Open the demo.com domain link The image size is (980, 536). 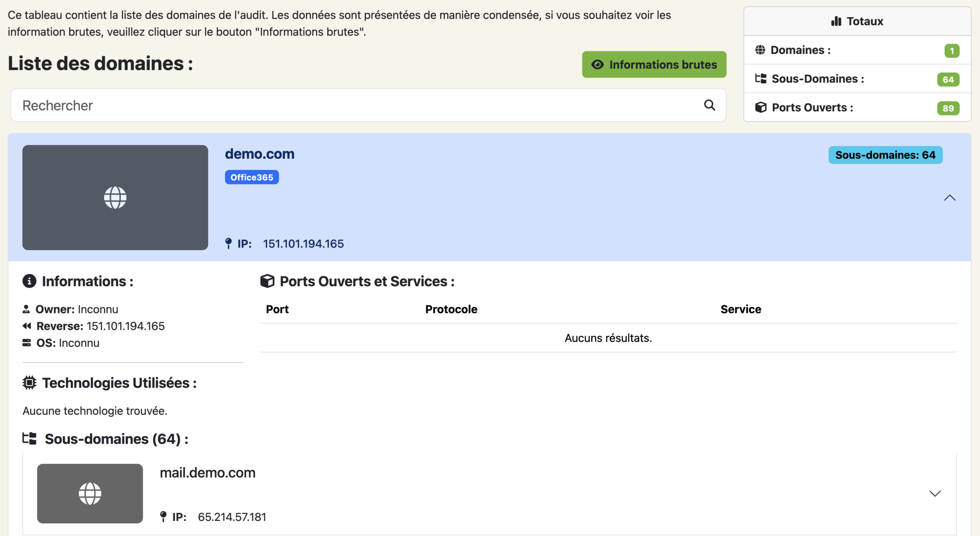[260, 154]
